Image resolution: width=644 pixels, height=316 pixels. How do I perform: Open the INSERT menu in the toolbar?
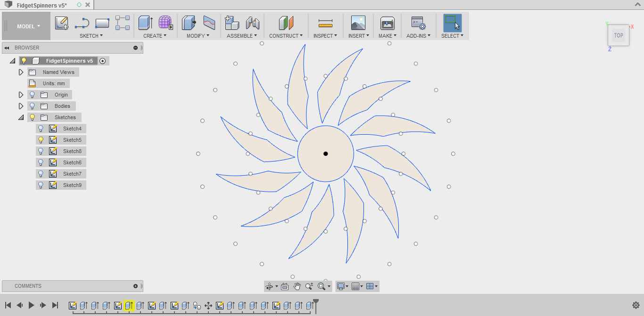[358, 34]
